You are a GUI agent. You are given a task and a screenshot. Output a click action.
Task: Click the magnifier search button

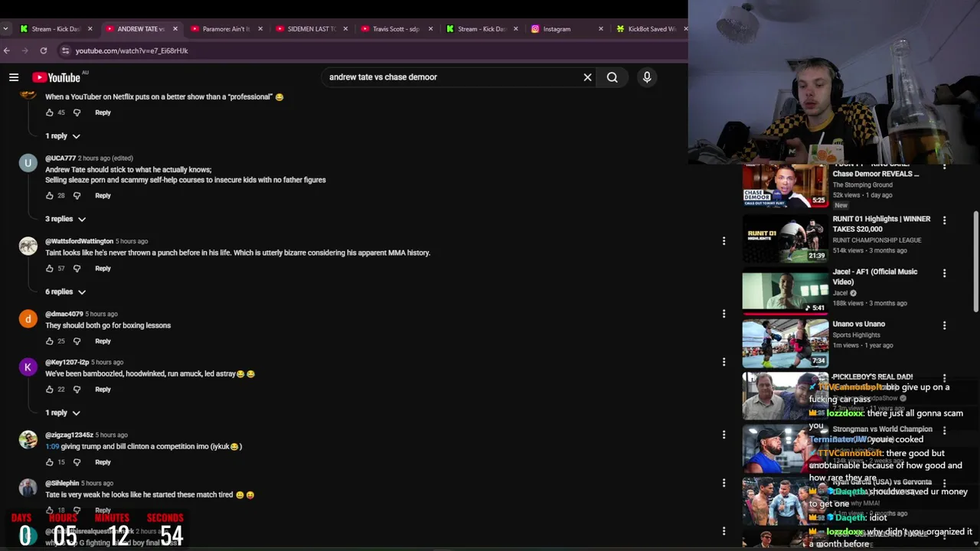click(x=612, y=77)
